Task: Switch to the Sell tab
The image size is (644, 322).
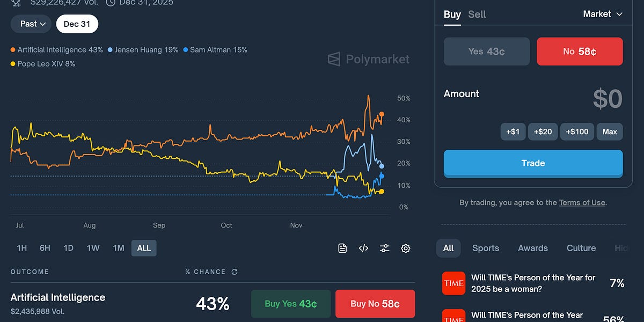Action: click(x=477, y=14)
